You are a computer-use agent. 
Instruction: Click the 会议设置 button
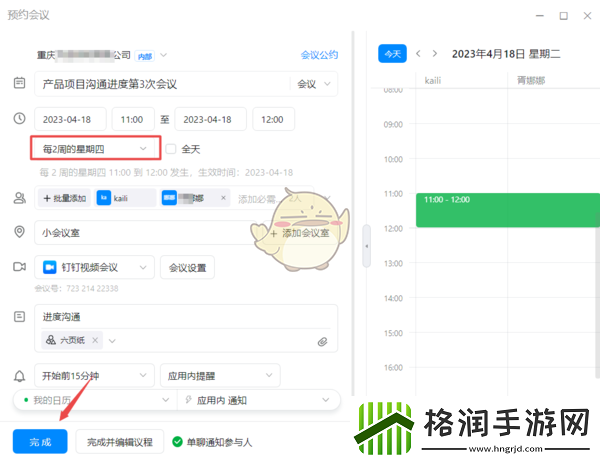tap(188, 268)
